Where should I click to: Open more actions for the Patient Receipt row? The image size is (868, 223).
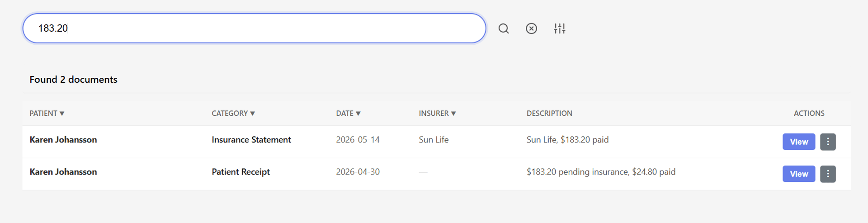[828, 174]
